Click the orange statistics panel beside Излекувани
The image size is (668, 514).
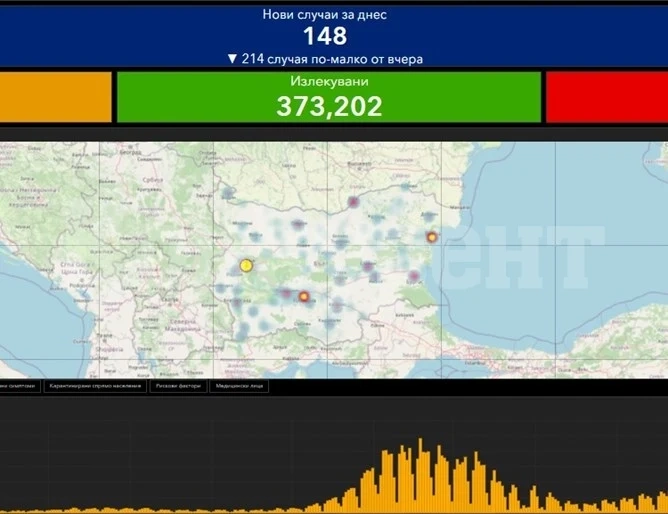pyautogui.click(x=56, y=97)
